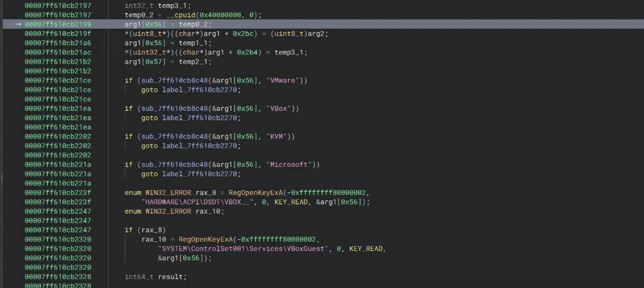644x288 pixels.
Task: Click address 00007ff610cb21a6 in the gutter
Action: tap(58, 43)
